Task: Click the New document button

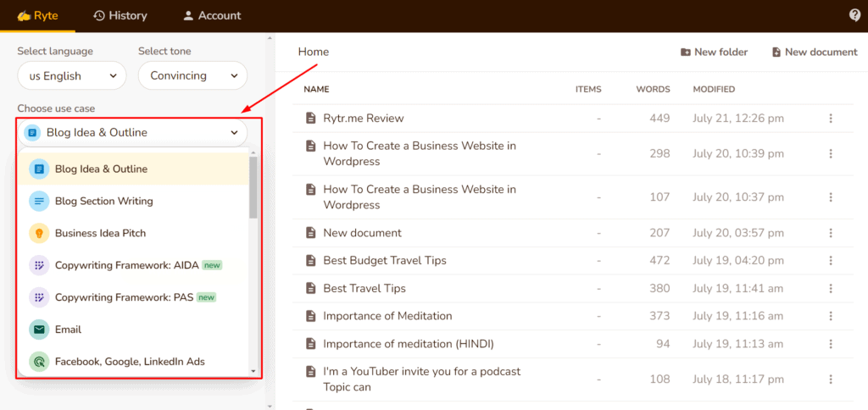Action: (814, 53)
